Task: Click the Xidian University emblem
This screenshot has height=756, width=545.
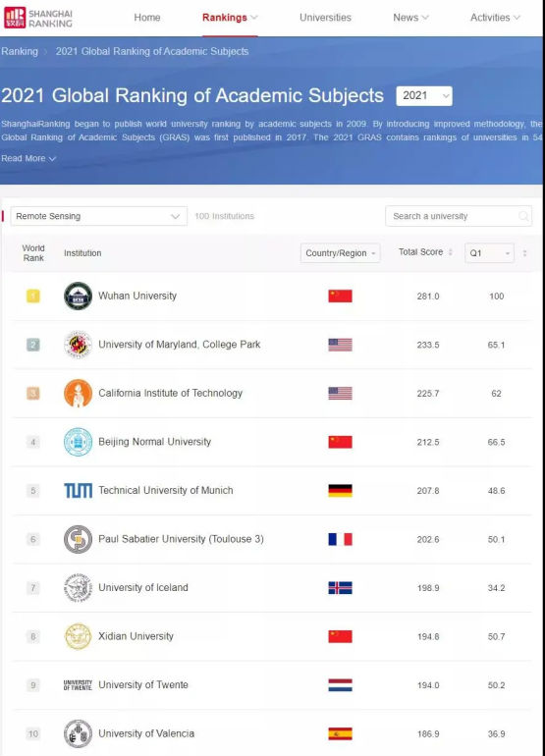Action: [79, 636]
